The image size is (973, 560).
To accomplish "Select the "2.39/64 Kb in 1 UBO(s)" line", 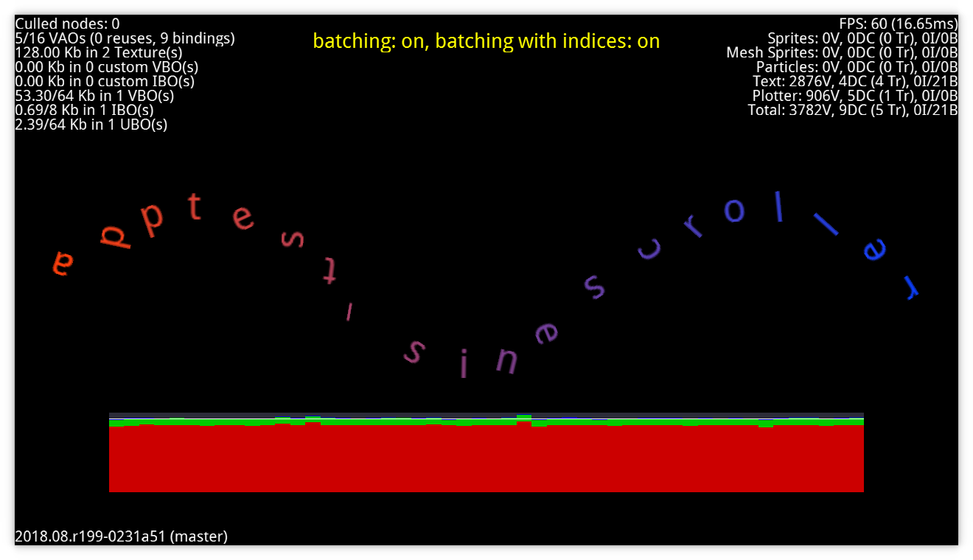I will (x=91, y=125).
